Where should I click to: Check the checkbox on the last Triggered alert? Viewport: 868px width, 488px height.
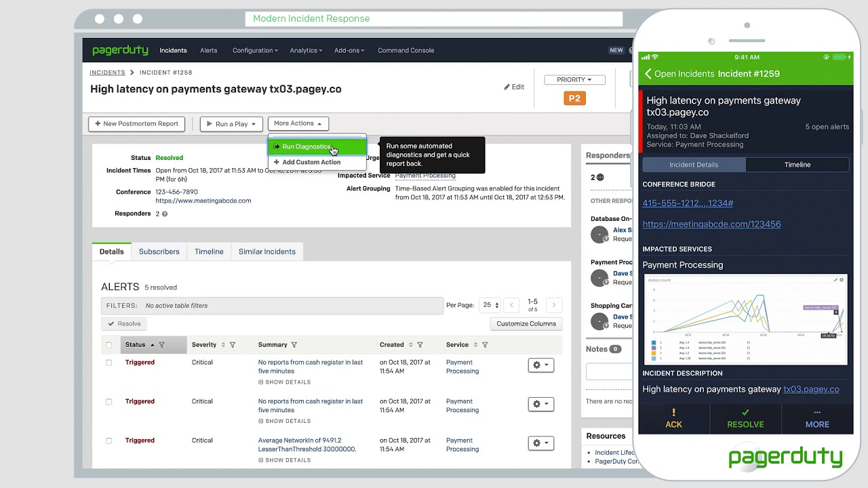[x=108, y=440]
